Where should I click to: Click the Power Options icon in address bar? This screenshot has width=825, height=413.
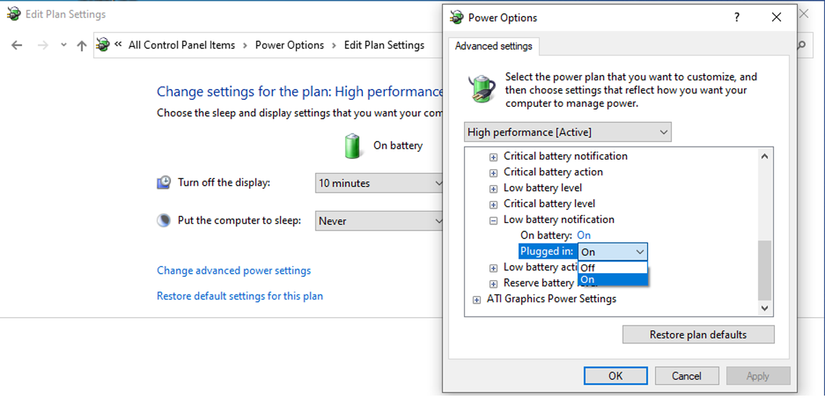point(103,45)
